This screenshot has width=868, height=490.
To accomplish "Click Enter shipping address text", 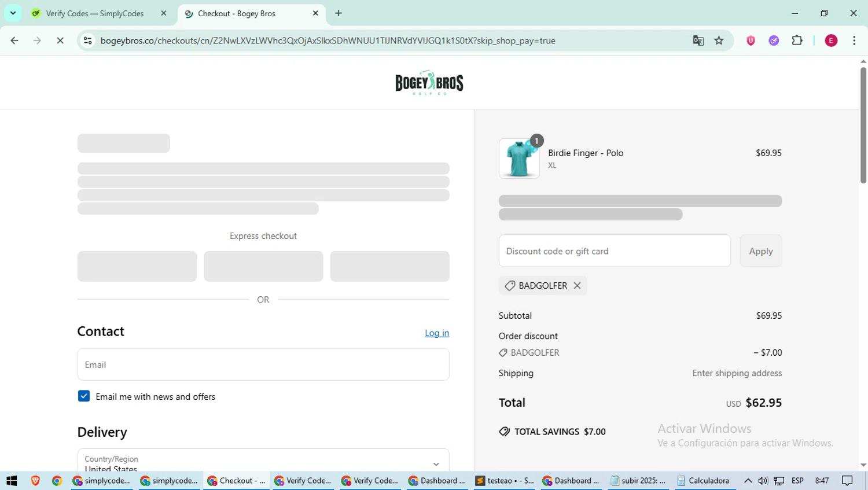I will coord(737,373).
